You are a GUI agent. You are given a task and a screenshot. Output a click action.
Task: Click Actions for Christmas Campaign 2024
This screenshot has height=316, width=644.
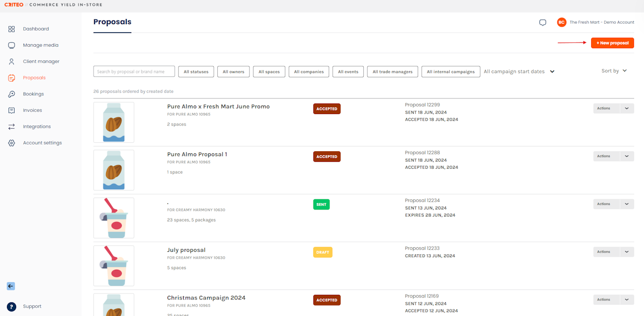[606, 299]
